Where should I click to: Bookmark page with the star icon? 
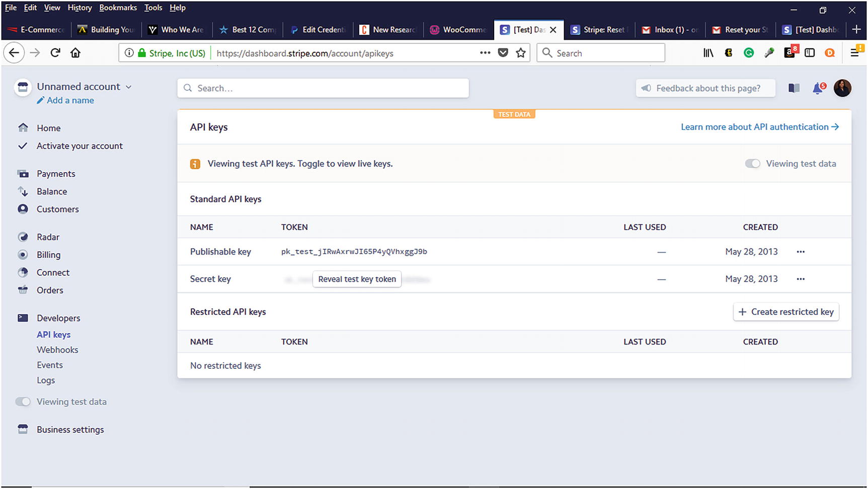click(x=521, y=53)
